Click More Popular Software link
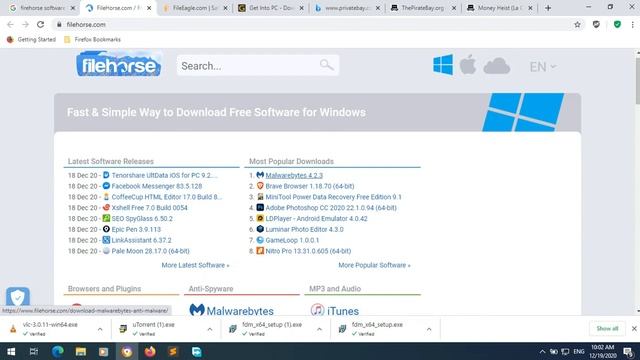 tap(374, 265)
